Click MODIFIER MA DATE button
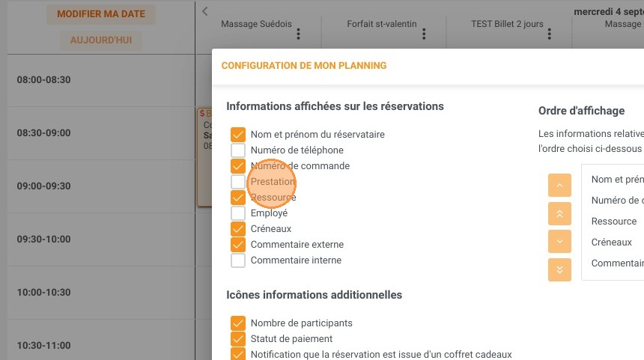Image resolution: width=644 pixels, height=360 pixels. [101, 14]
